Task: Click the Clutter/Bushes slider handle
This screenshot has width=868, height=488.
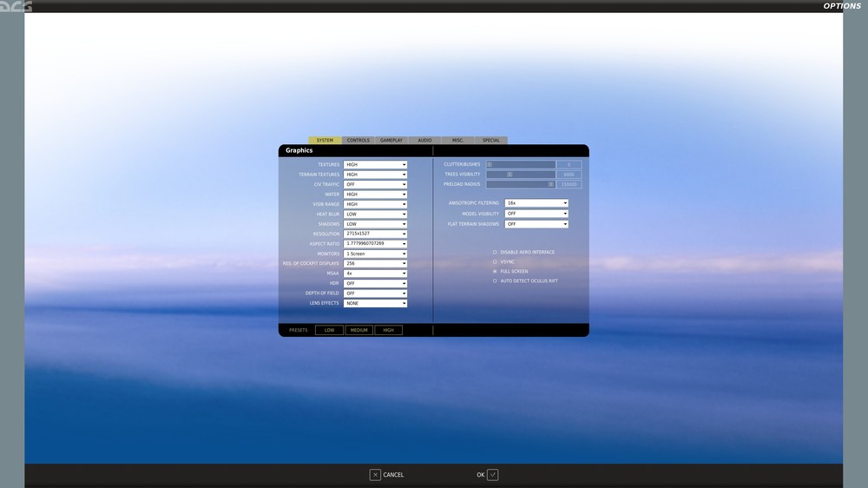Action: [490, 164]
